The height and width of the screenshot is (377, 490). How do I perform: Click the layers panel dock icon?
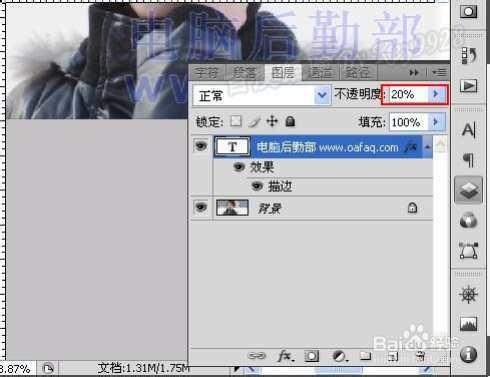[468, 190]
